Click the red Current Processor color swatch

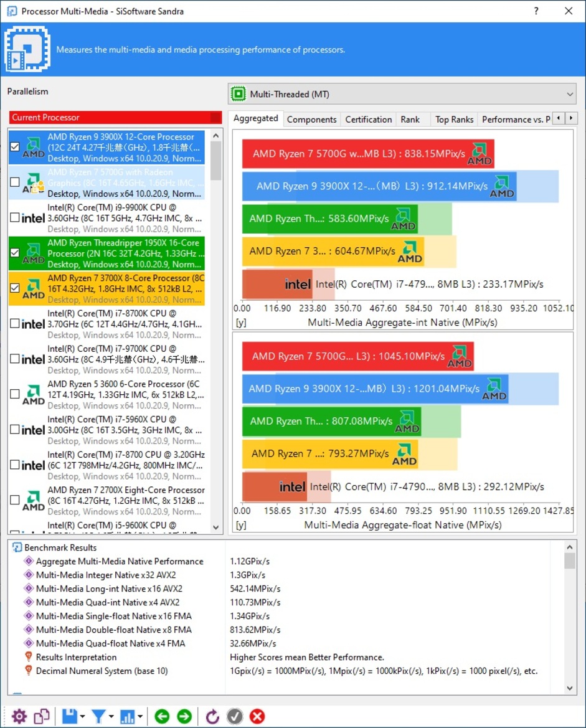[215, 118]
